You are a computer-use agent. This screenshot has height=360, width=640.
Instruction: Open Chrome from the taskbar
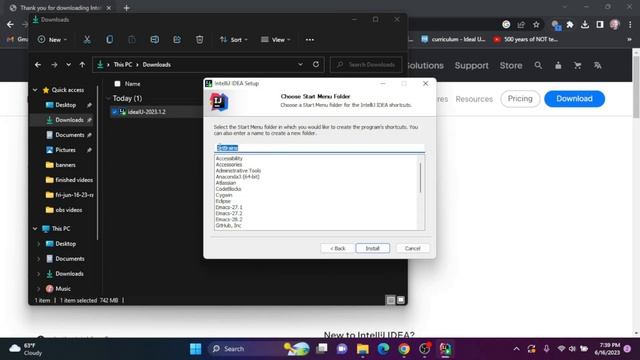[x=404, y=349]
